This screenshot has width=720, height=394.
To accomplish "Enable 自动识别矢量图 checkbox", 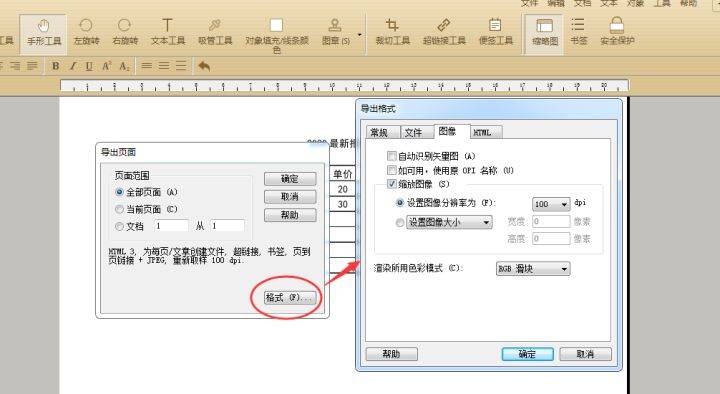I will coord(392,156).
